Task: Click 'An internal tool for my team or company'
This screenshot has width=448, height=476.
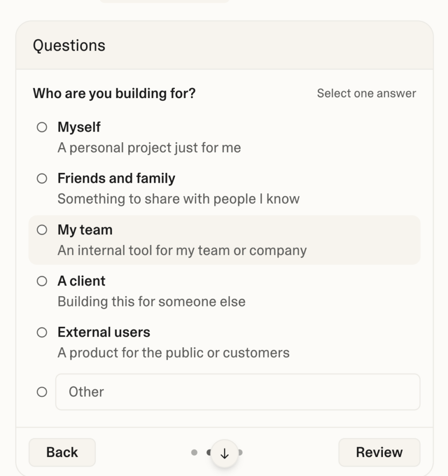Action: tap(182, 251)
